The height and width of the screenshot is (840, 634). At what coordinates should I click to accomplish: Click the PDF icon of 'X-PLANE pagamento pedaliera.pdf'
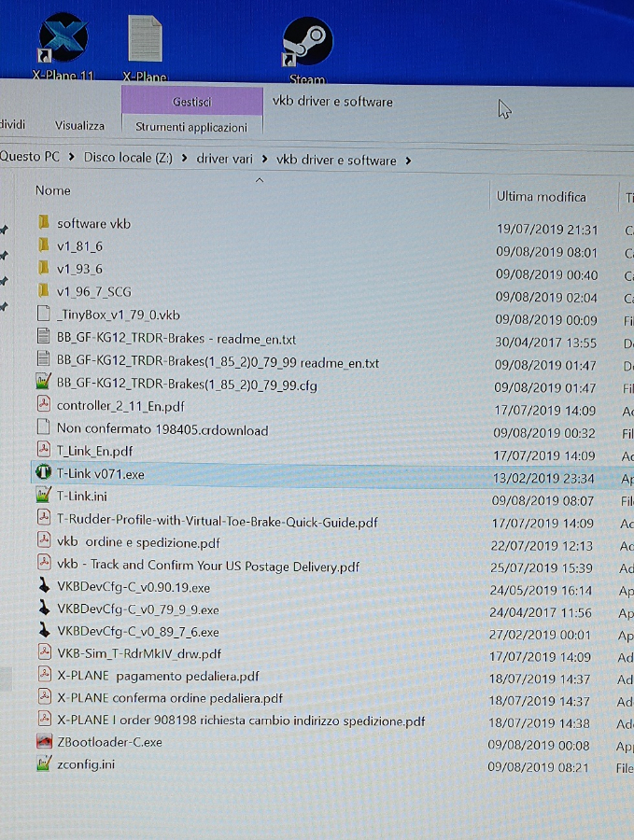(x=44, y=675)
